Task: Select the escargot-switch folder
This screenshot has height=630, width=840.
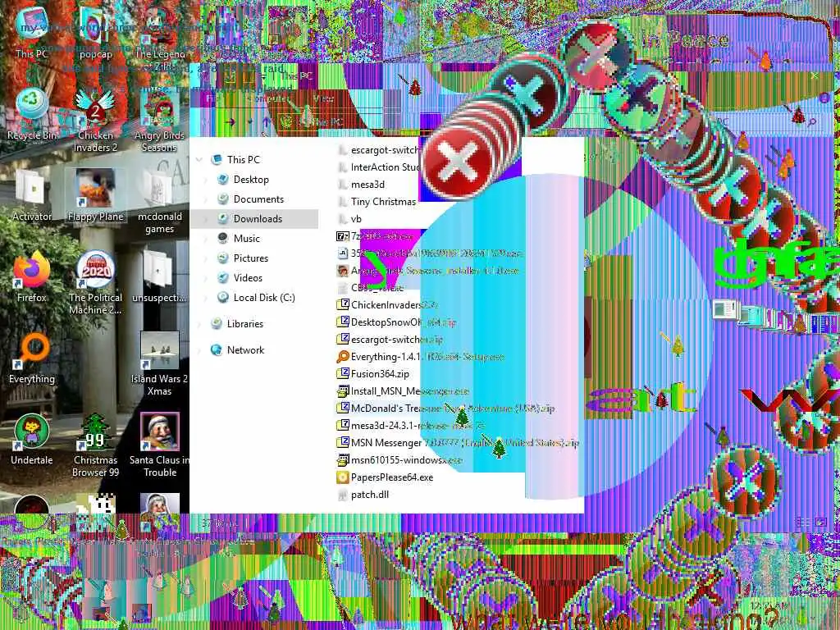Action: (x=379, y=150)
